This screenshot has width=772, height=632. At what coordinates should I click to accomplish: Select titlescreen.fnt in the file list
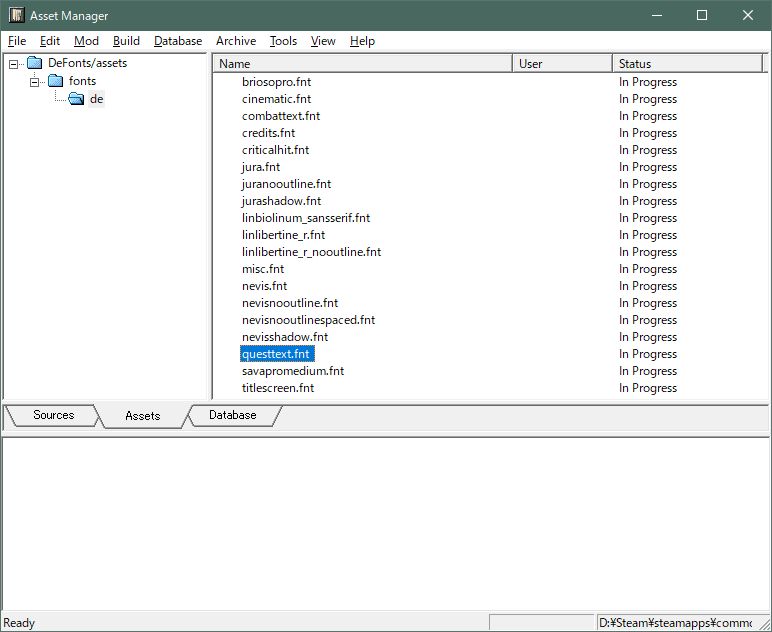(x=278, y=388)
